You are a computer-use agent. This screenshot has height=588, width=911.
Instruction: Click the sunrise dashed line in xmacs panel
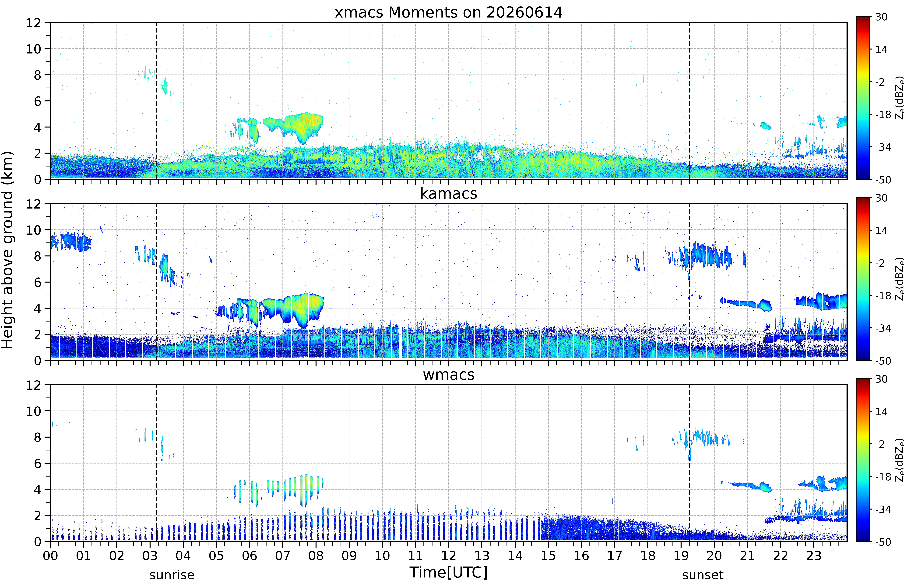156,101
